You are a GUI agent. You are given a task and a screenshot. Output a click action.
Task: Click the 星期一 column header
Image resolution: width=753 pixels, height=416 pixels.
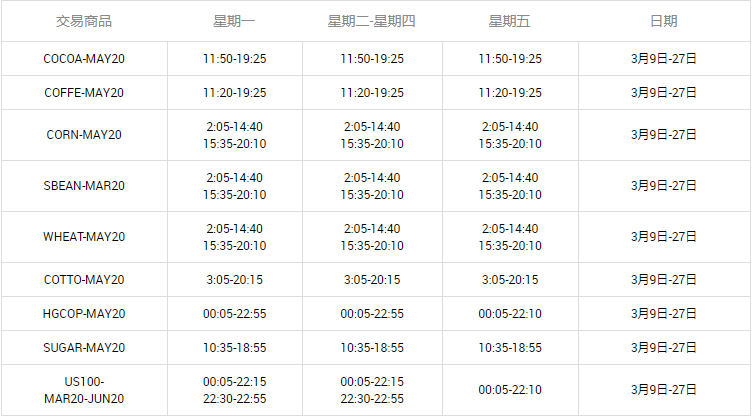click(x=234, y=21)
